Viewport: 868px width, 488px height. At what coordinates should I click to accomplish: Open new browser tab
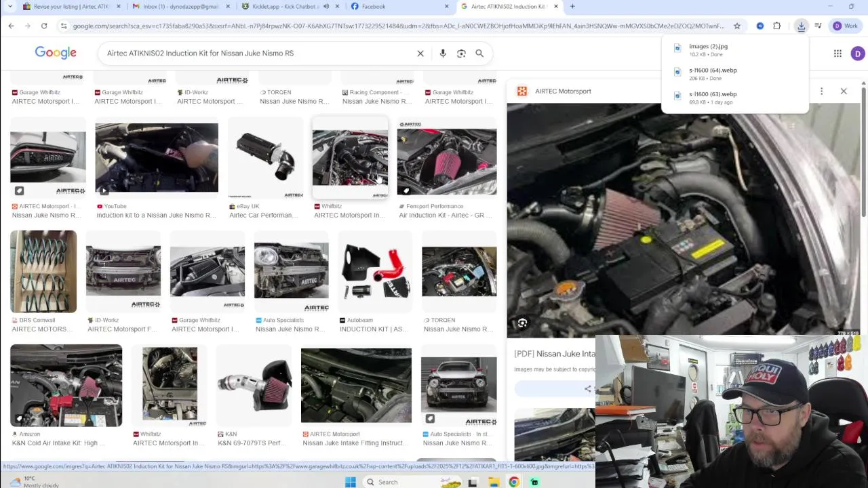pyautogui.click(x=572, y=7)
